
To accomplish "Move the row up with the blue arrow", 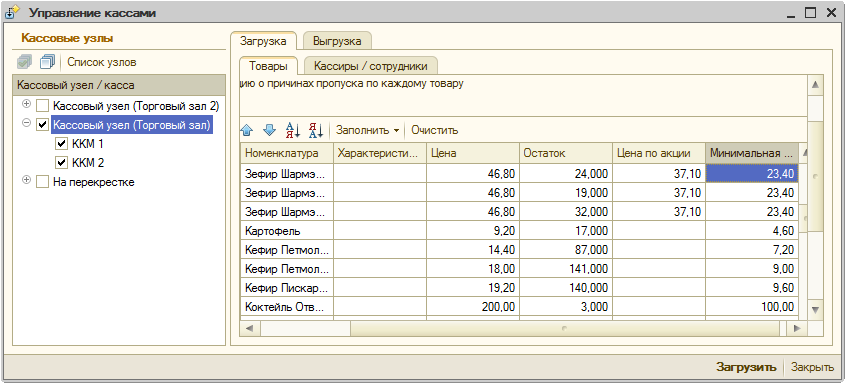I will pyautogui.click(x=247, y=130).
